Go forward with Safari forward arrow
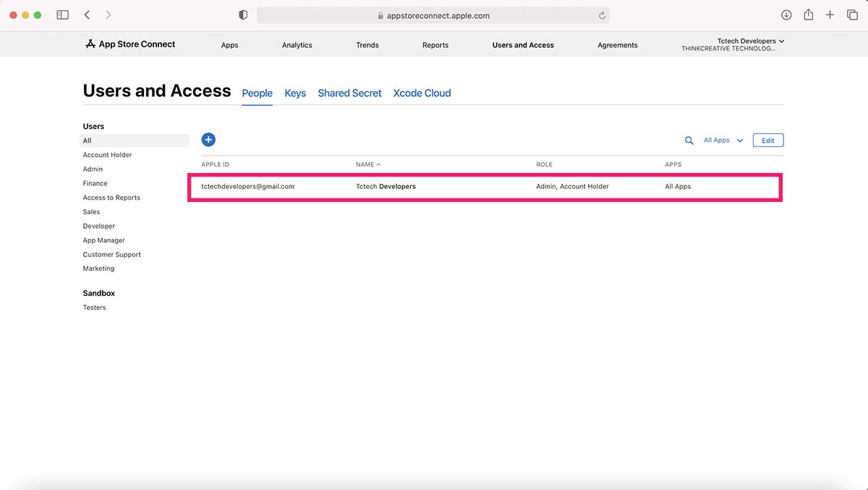Viewport: 868px width, 490px height. 108,14
